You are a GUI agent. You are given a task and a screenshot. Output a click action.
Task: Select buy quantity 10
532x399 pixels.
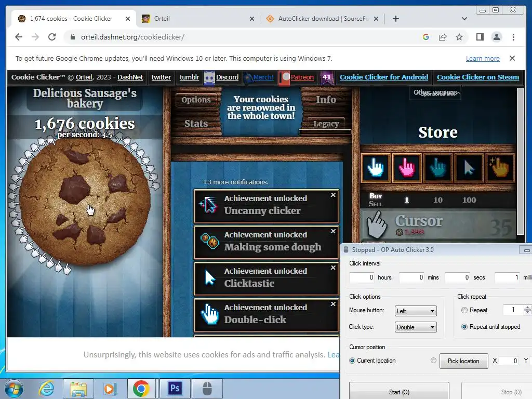(x=437, y=200)
